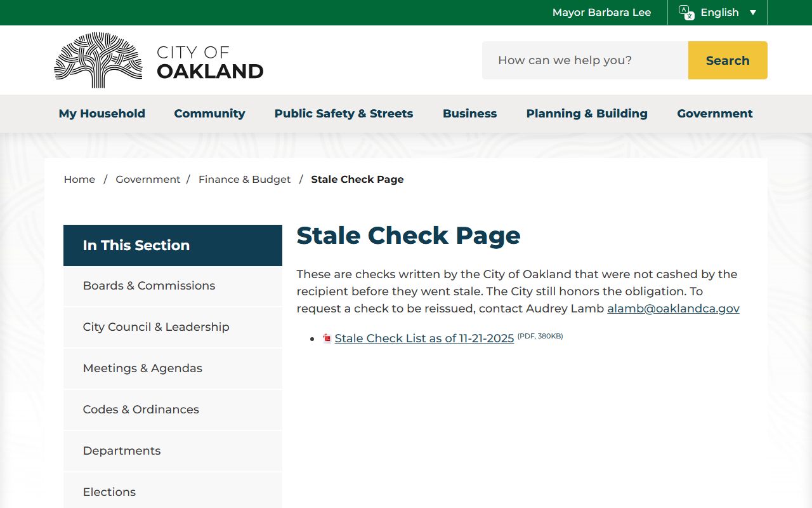Open Public Safety & Streets menu

(x=344, y=114)
